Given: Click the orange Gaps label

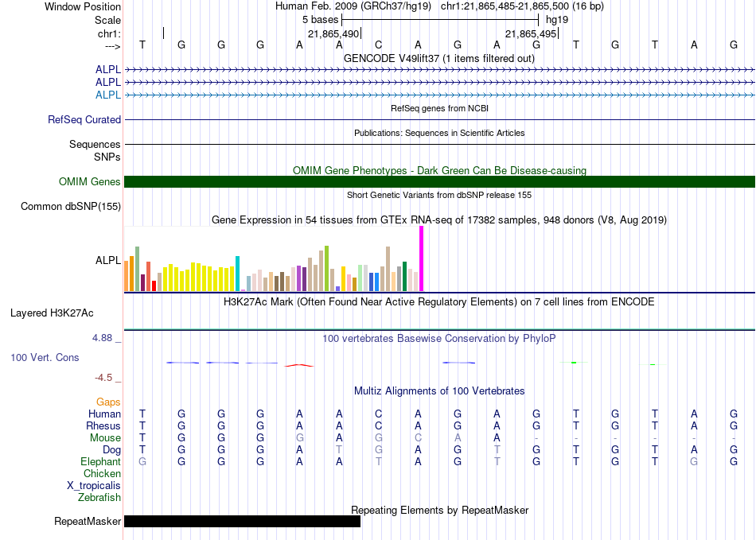Looking at the screenshot, I should point(108,402).
